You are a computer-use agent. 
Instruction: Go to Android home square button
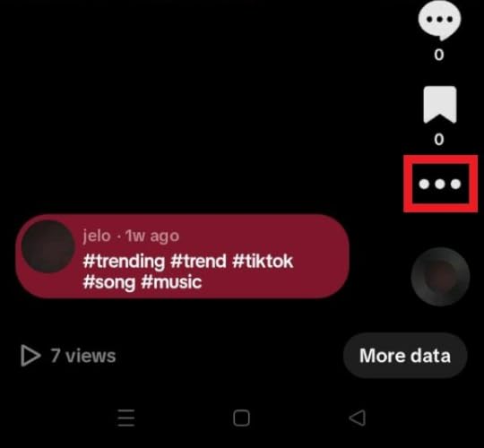click(241, 418)
